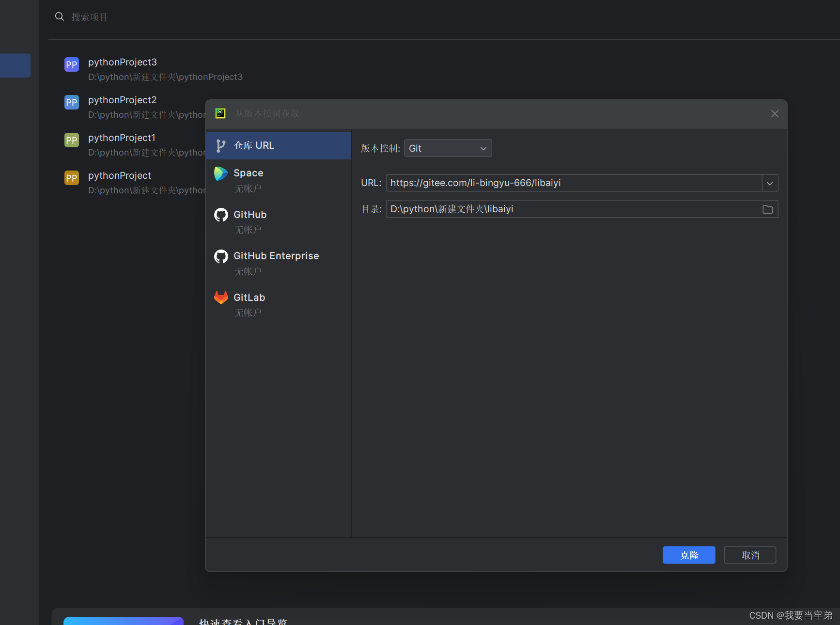Select pythonProject project name
840x625 pixels.
coord(120,175)
